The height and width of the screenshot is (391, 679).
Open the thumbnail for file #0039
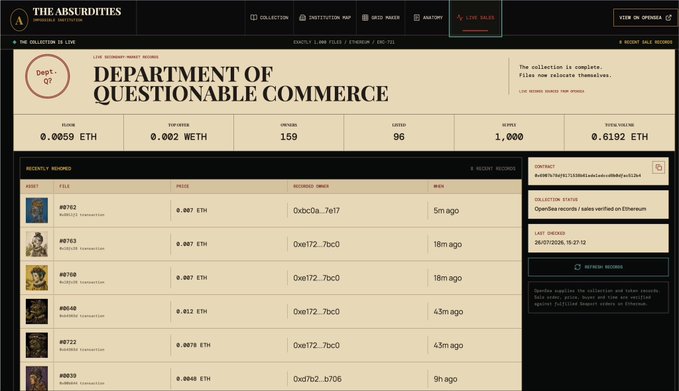37,378
